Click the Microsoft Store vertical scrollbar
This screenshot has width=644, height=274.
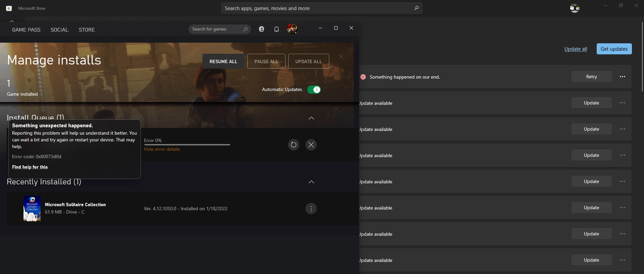642,57
